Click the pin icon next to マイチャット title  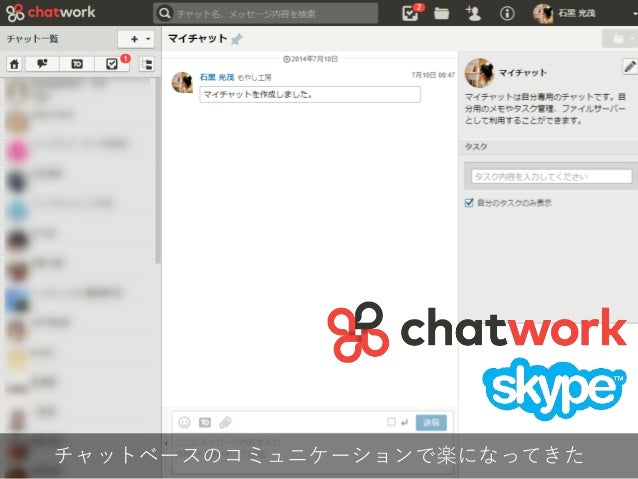(x=237, y=39)
